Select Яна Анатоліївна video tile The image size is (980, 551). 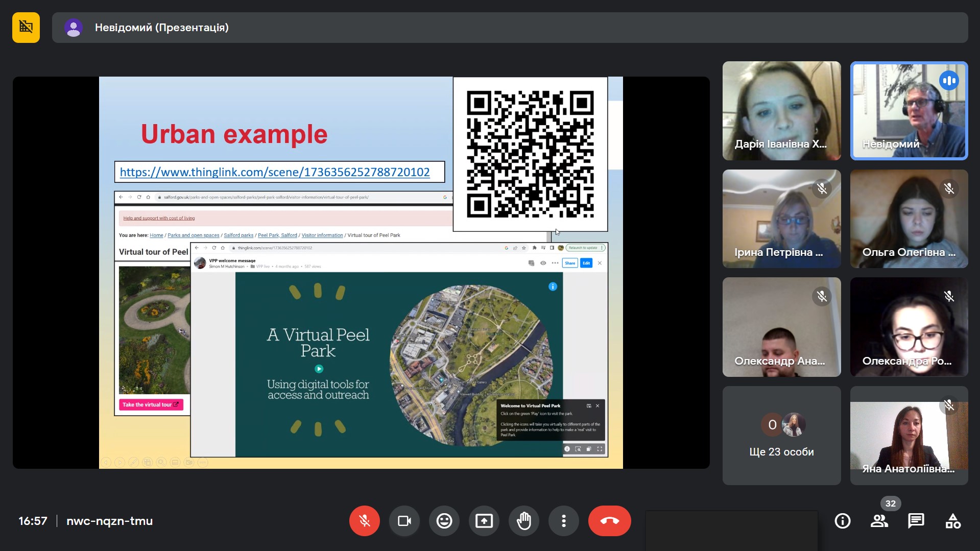909,436
